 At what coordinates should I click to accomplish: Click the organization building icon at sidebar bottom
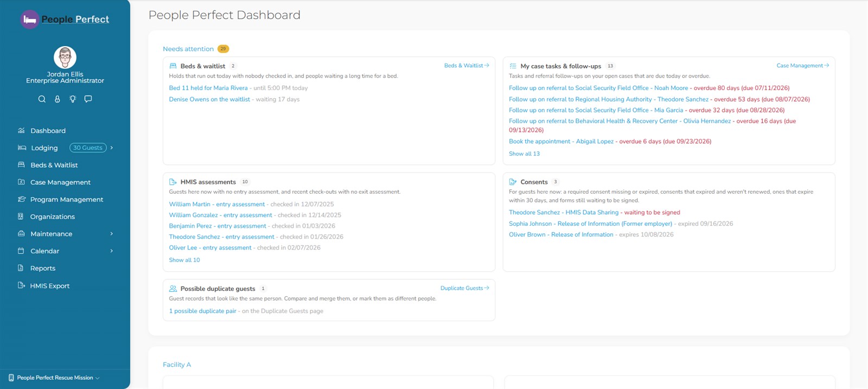click(x=11, y=378)
